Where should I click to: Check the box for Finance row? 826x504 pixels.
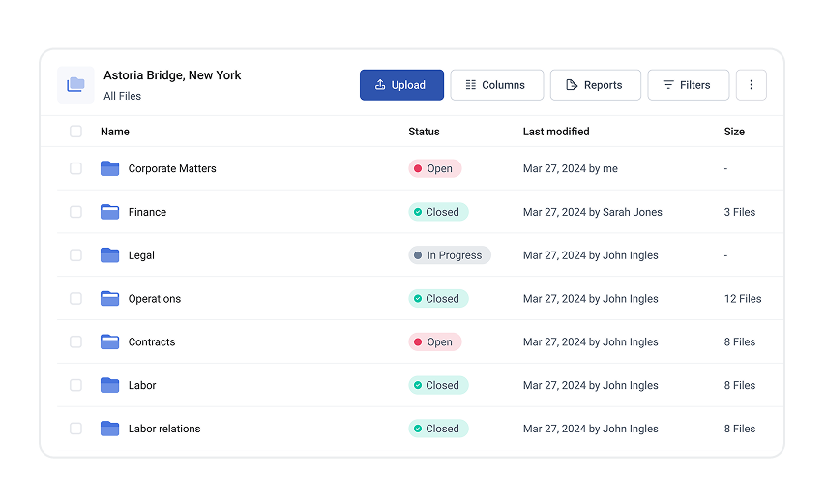75,212
